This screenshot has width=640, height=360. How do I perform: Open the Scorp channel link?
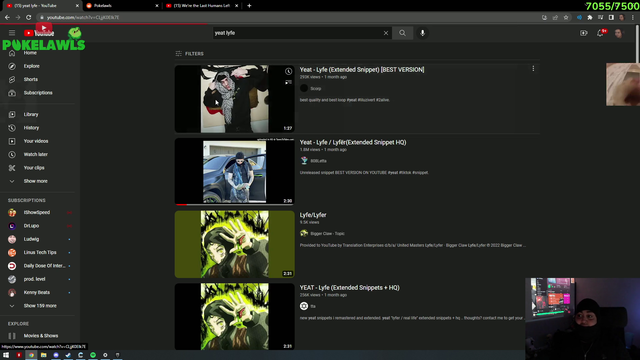pos(316,89)
